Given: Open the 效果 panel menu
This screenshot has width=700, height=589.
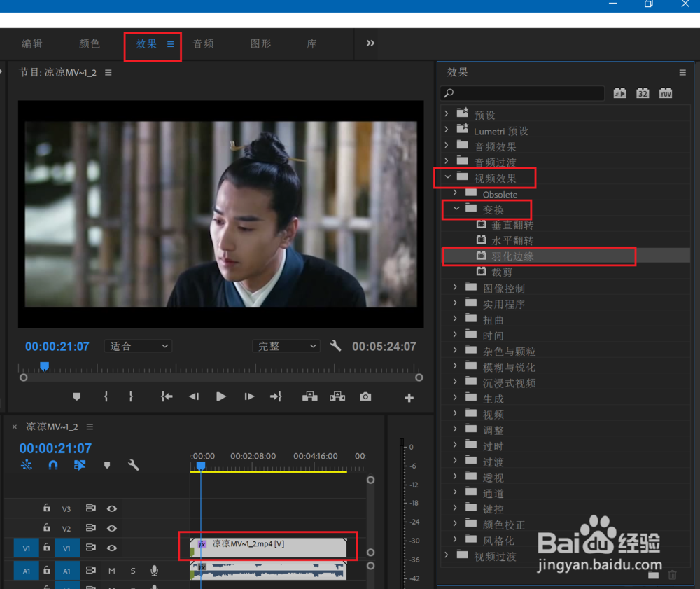Looking at the screenshot, I should click(x=682, y=72).
